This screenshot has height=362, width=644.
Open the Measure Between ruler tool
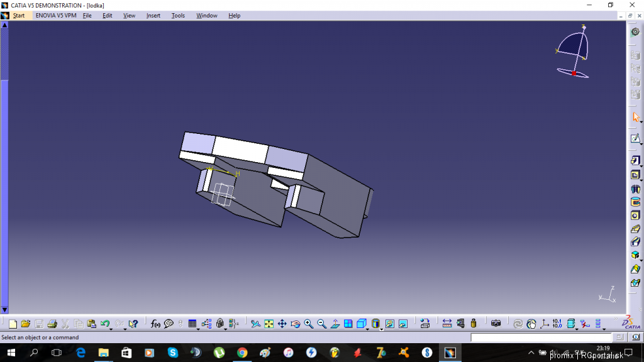tap(447, 324)
